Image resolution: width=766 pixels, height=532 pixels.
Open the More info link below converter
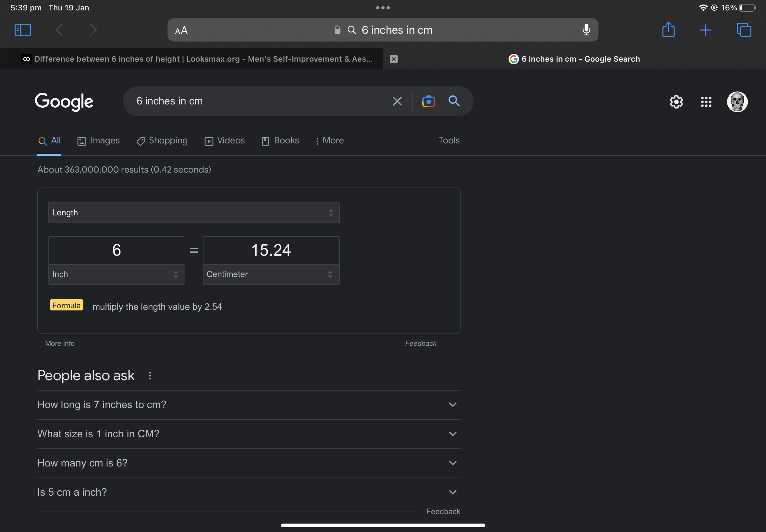60,343
